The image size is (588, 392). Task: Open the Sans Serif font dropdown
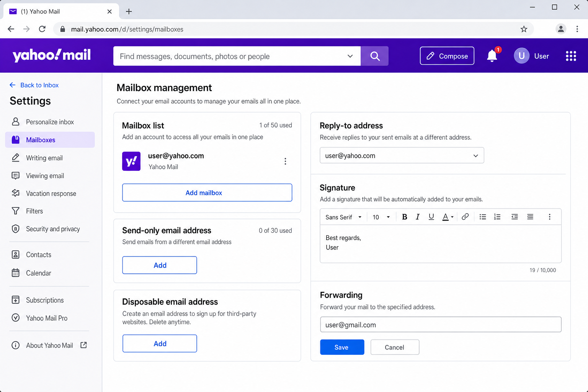click(343, 217)
